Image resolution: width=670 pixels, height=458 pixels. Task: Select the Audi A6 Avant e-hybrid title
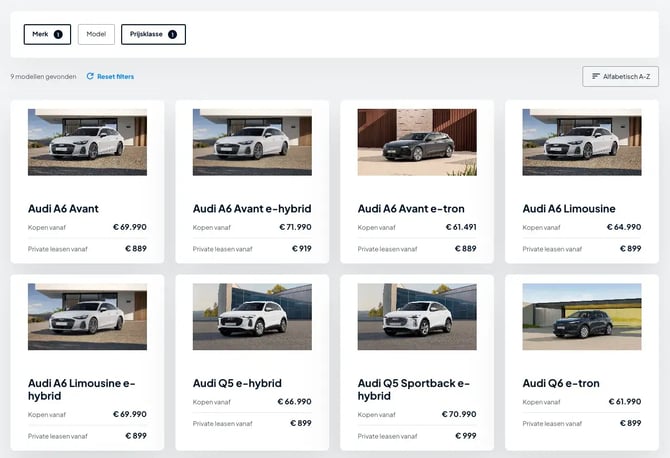click(252, 208)
